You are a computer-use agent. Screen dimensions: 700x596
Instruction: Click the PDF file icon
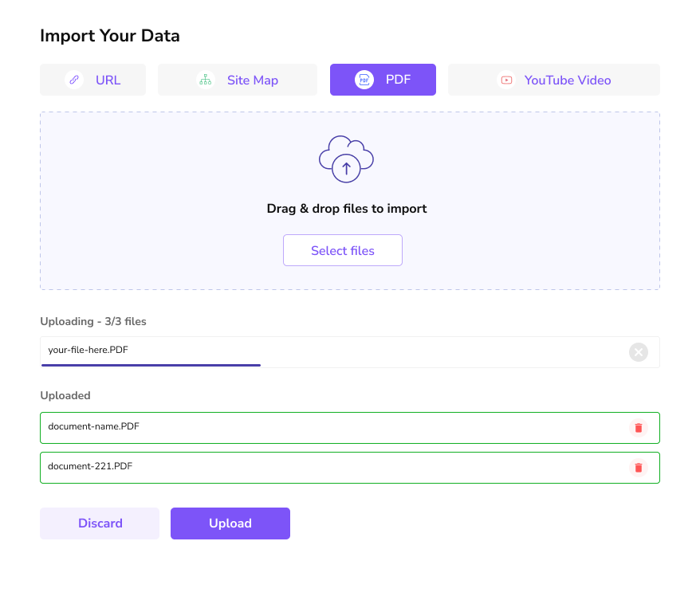point(364,80)
